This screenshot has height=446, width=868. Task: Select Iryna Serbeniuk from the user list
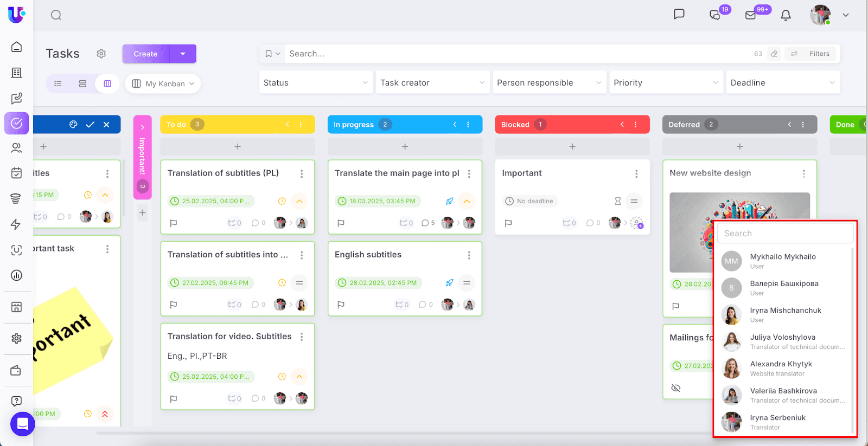[x=777, y=422]
